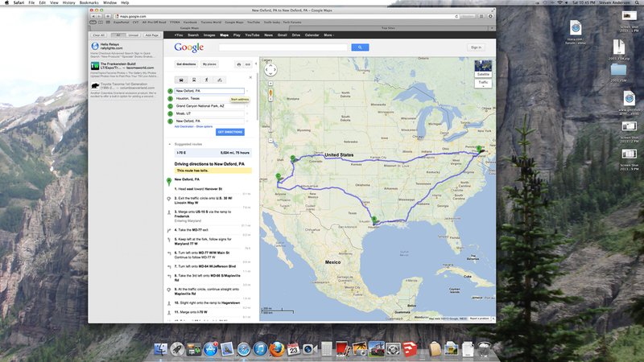Open Images in Google top bar

point(209,35)
